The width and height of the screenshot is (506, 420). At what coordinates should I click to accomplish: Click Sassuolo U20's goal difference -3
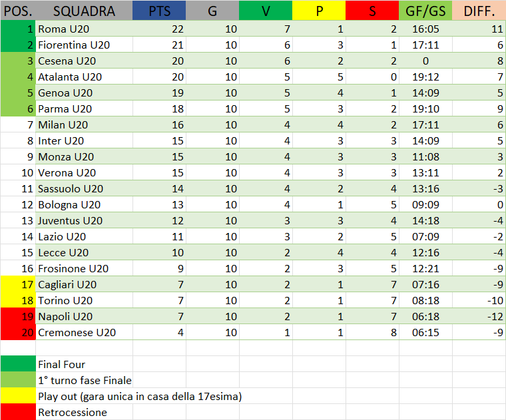[x=478, y=189]
